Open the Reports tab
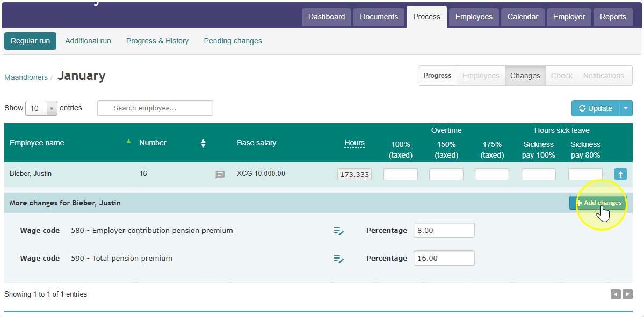 click(x=613, y=17)
